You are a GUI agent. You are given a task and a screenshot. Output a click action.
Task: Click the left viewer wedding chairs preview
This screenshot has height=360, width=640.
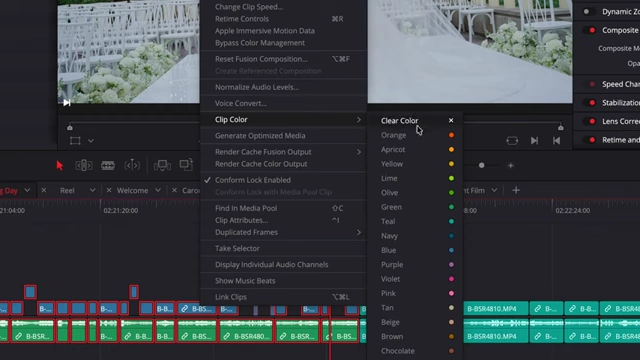pyautogui.click(x=129, y=51)
